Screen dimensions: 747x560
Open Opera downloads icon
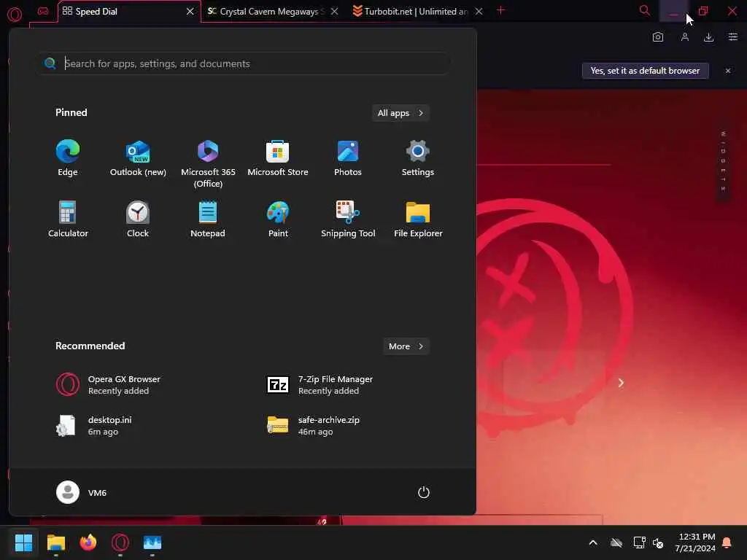709,37
